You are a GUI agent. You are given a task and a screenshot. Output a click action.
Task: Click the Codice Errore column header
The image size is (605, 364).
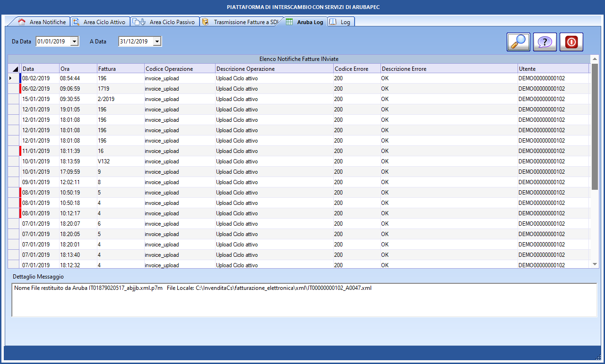[357, 69]
